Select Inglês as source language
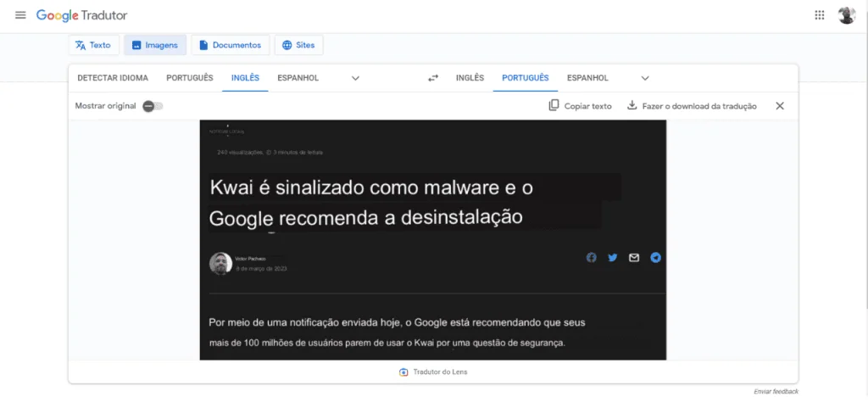Image resolution: width=868 pixels, height=408 pixels. coord(245,78)
